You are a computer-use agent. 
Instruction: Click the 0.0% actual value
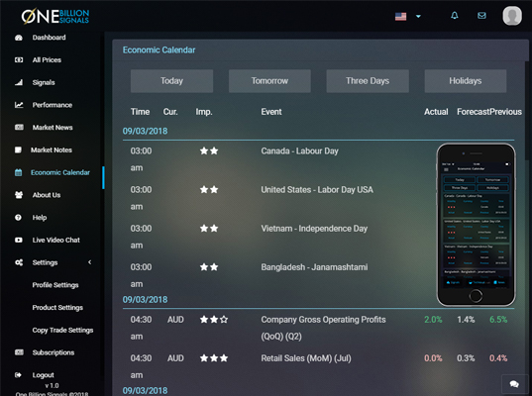(x=433, y=358)
